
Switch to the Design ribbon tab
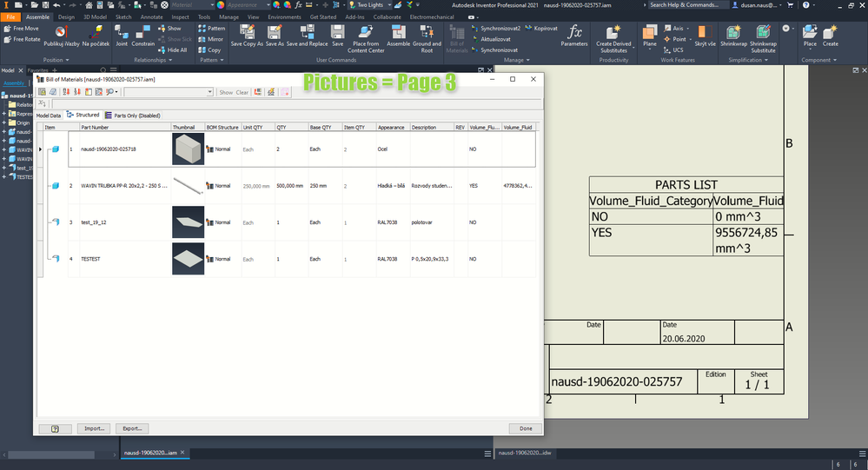66,17
